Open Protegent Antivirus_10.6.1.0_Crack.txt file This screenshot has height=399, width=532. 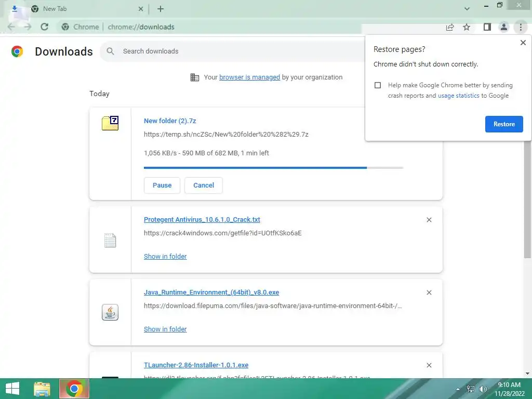point(202,220)
